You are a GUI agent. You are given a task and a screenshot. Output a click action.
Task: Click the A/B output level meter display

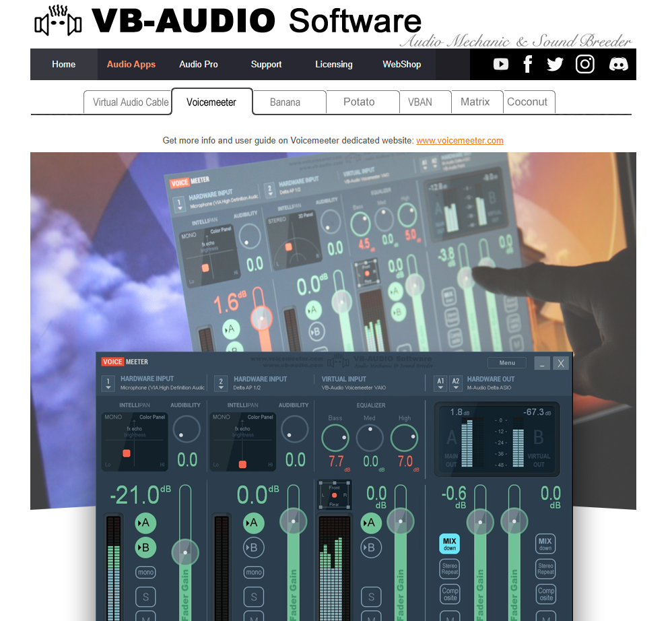click(497, 439)
